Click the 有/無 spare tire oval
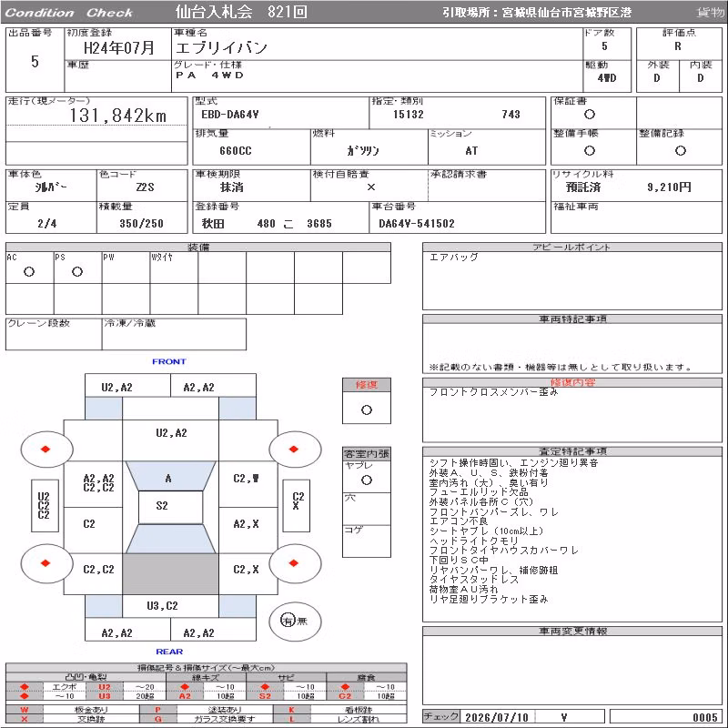This screenshot has height=728, width=728. 295,622
